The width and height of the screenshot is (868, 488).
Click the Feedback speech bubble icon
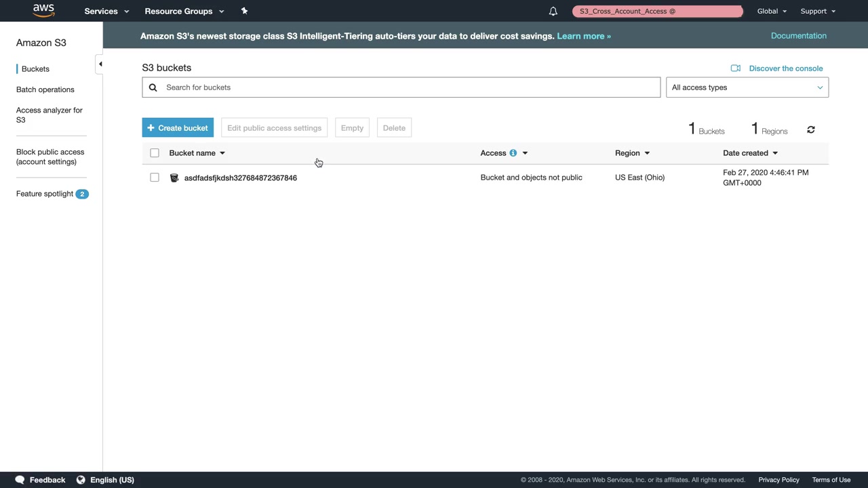20,480
